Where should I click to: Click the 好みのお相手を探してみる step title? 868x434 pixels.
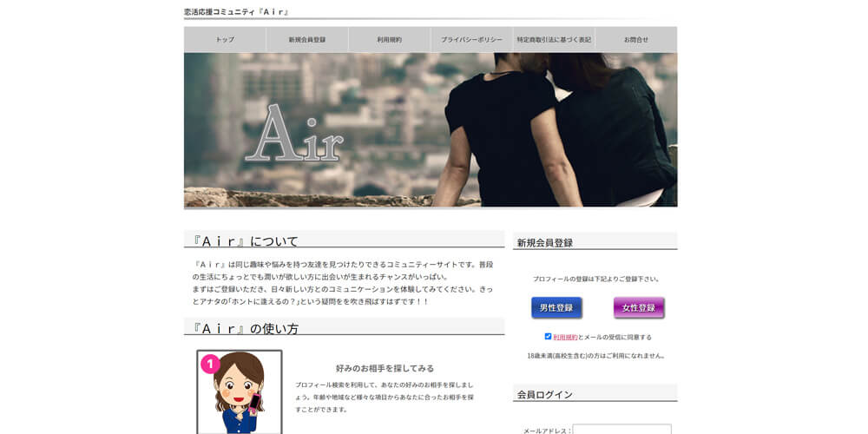point(385,368)
